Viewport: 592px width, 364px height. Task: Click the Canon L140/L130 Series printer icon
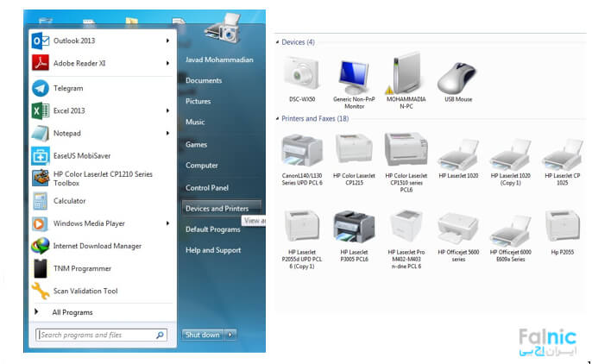click(x=301, y=152)
